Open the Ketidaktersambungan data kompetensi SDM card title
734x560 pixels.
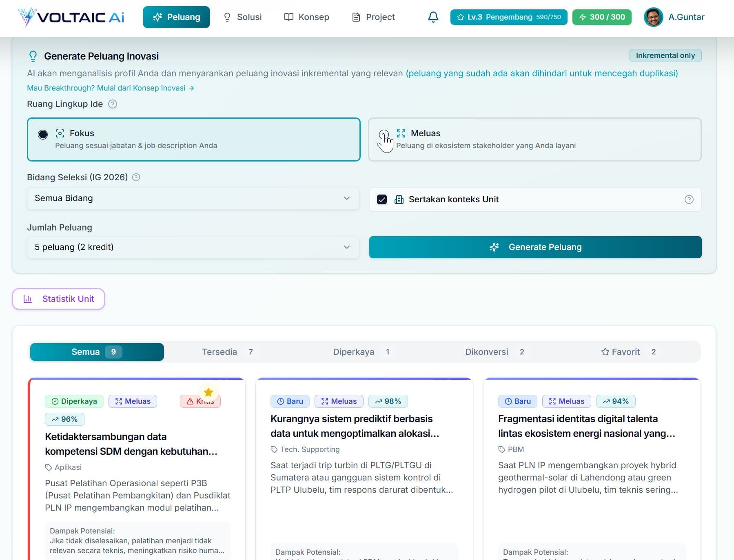(131, 444)
